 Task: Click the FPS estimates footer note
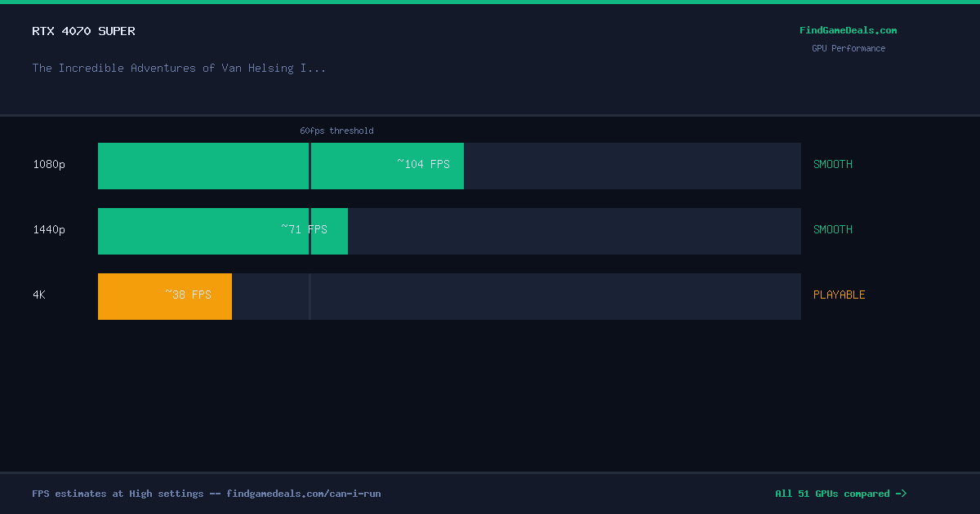tap(207, 494)
